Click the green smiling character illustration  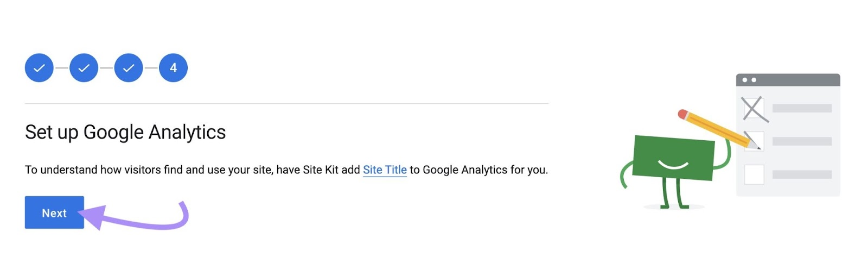click(673, 158)
